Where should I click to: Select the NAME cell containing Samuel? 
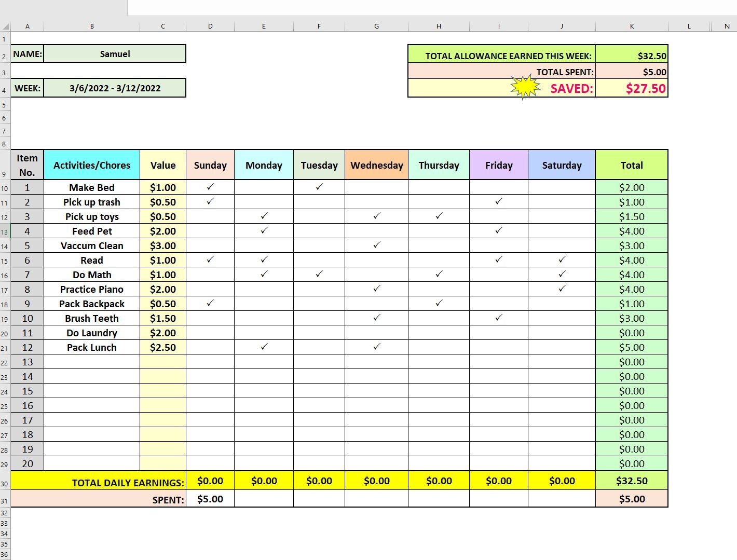point(115,53)
